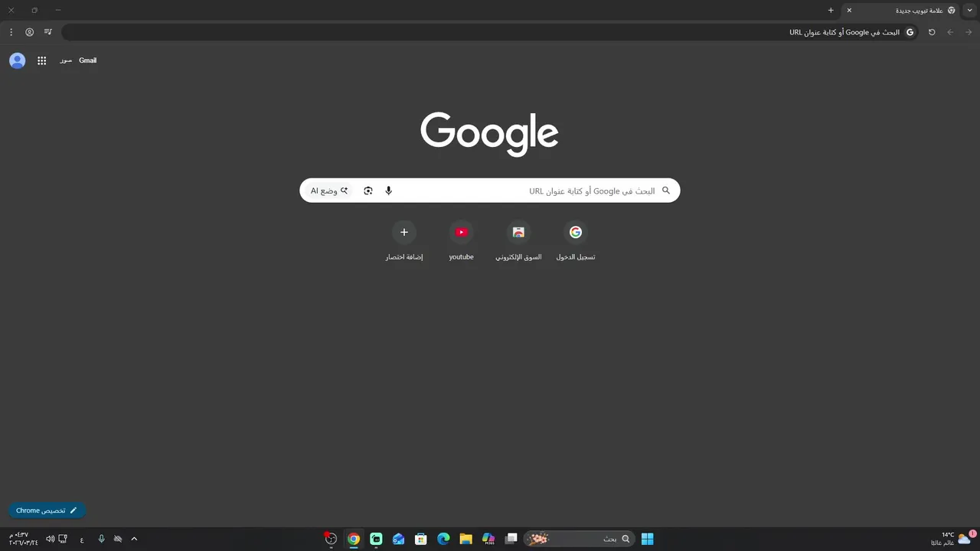Open the clock and date panel

[23, 539]
